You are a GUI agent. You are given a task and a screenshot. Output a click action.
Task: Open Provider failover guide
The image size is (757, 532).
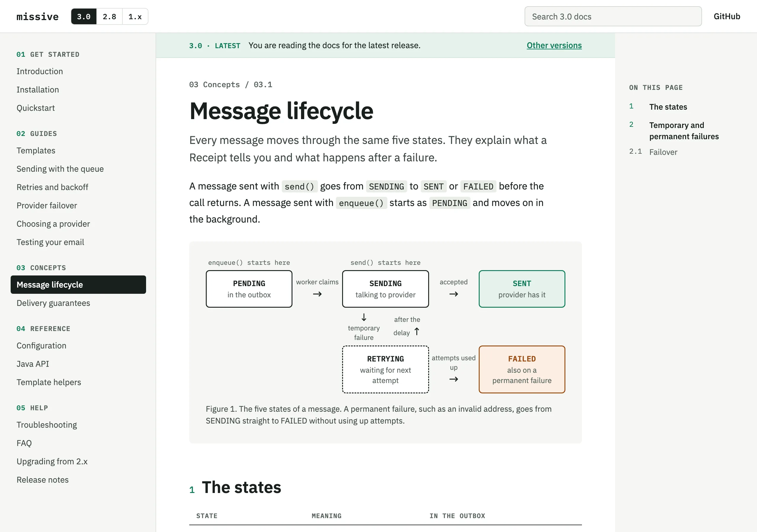47,205
